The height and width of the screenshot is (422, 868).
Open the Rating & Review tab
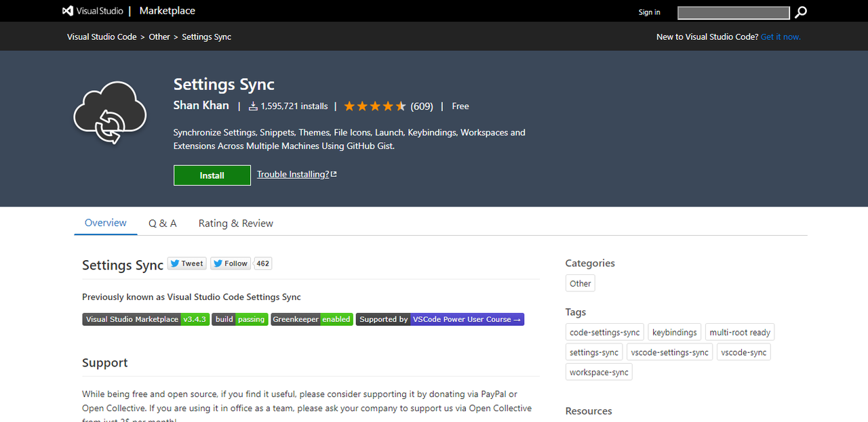[236, 224]
